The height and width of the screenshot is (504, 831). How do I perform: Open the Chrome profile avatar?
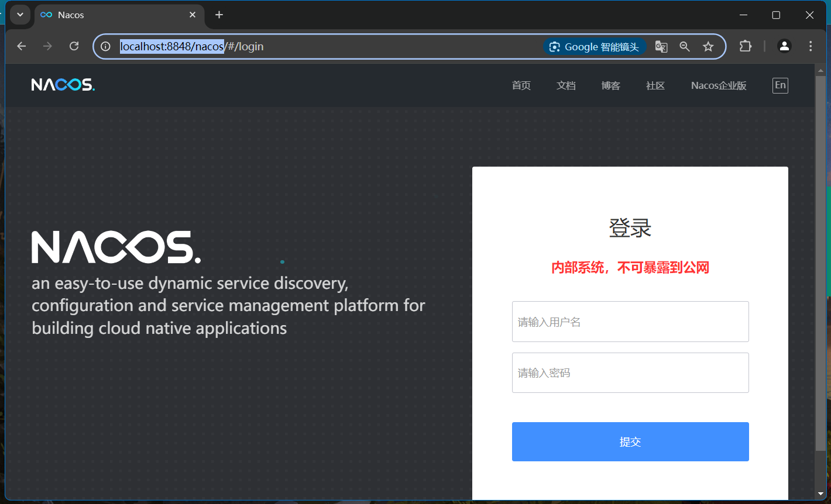point(784,46)
